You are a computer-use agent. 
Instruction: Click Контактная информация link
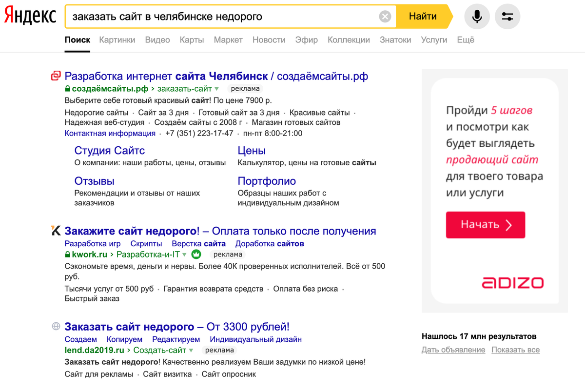pyautogui.click(x=110, y=133)
